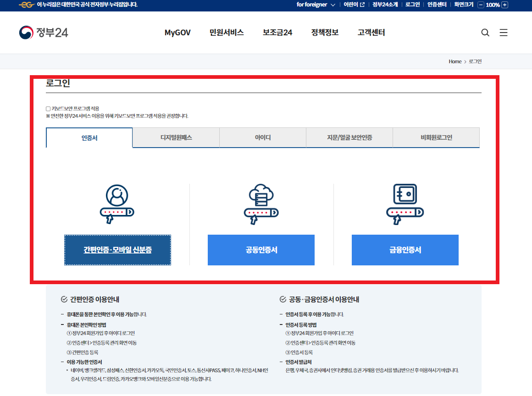532x396 pixels.
Task: Open the search magnifier icon
Action: click(485, 33)
